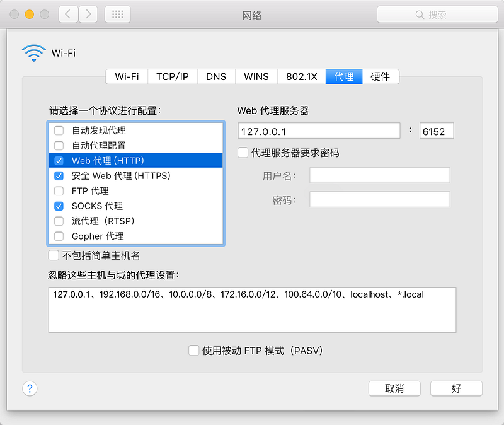The image size is (504, 425).
Task: Show all preferences with the grid icon
Action: click(x=118, y=14)
